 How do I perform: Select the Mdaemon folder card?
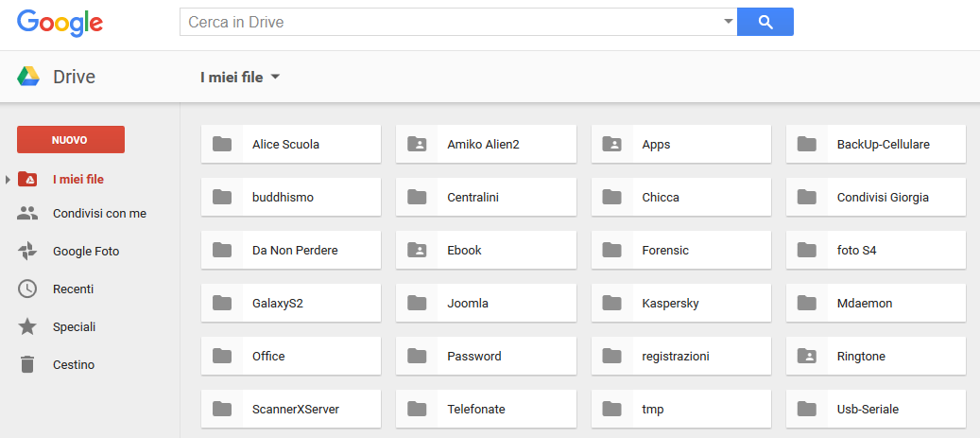click(x=876, y=303)
